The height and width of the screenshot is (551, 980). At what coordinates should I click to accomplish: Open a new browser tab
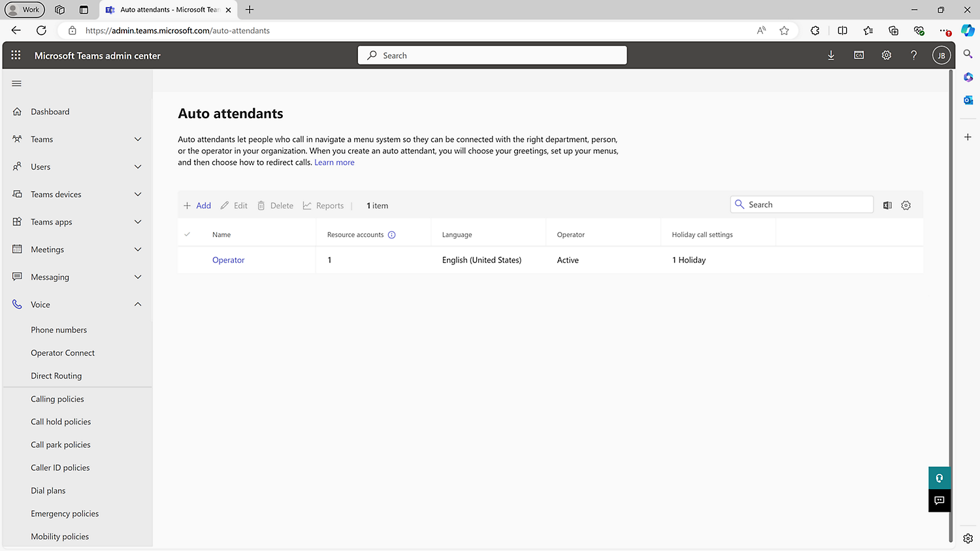[x=250, y=10]
